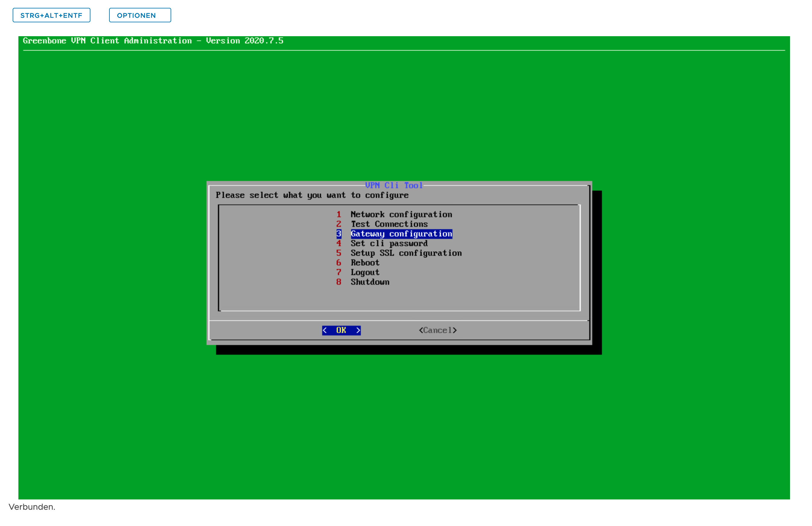Click the 'VPN Cli Tool' dialog title
Image resolution: width=812 pixels, height=526 pixels.
click(394, 185)
